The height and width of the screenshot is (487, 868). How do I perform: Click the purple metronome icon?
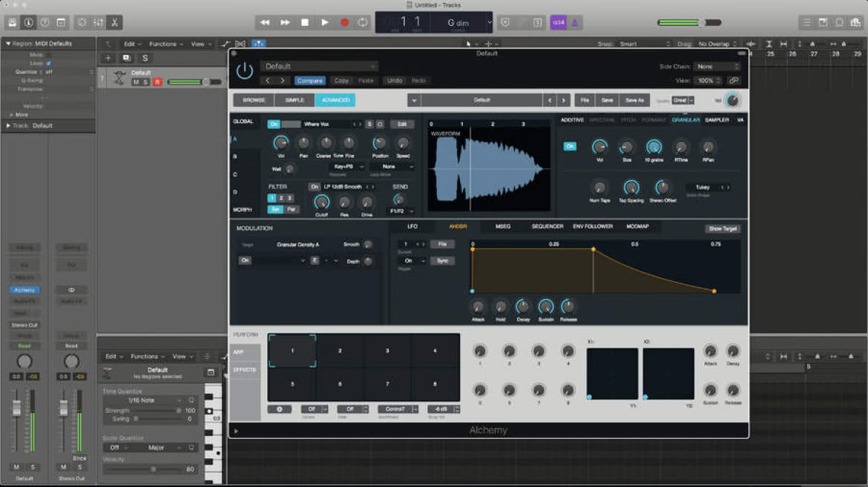[x=575, y=23]
